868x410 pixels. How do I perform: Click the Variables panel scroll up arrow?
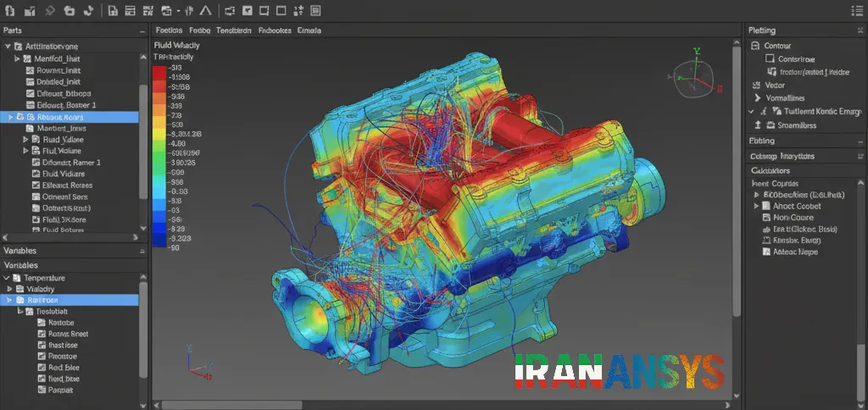tap(143, 277)
